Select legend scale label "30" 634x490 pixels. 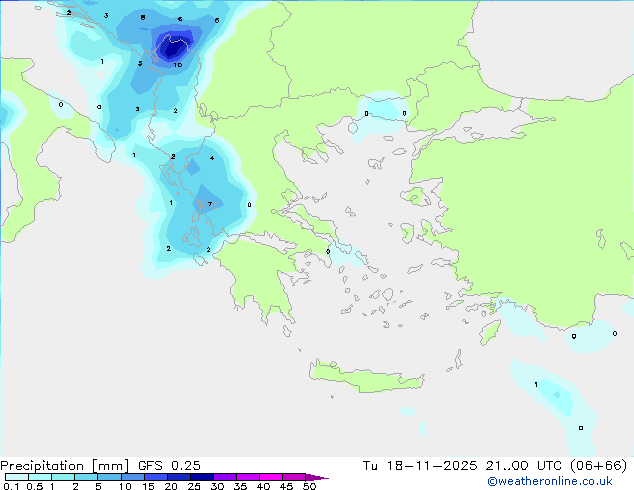tap(217, 486)
